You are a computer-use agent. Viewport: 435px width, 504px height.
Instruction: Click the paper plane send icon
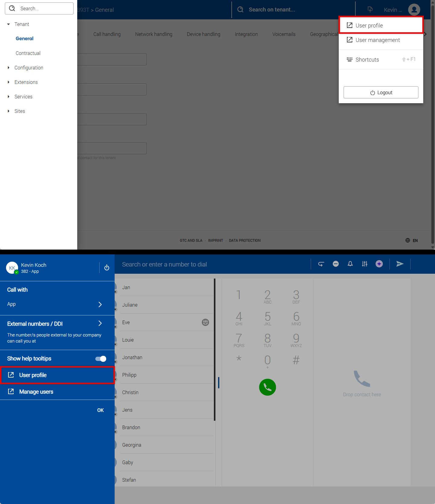tap(400, 264)
